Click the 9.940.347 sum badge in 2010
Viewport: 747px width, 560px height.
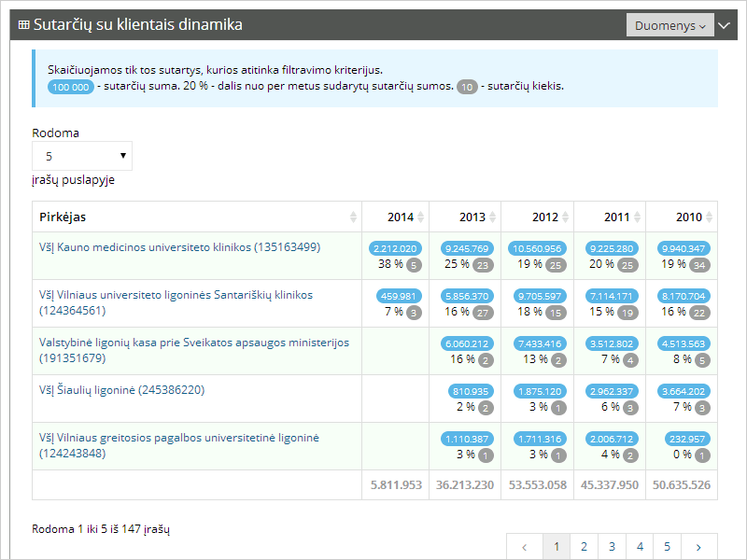pos(684,248)
